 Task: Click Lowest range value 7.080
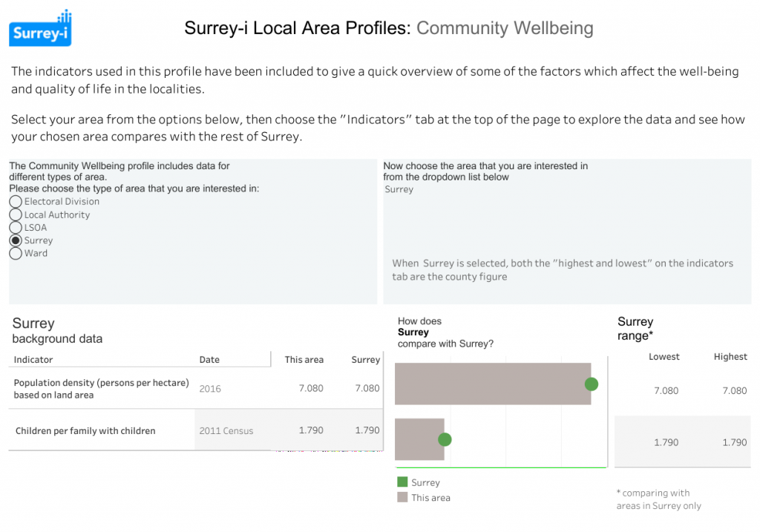tap(666, 390)
